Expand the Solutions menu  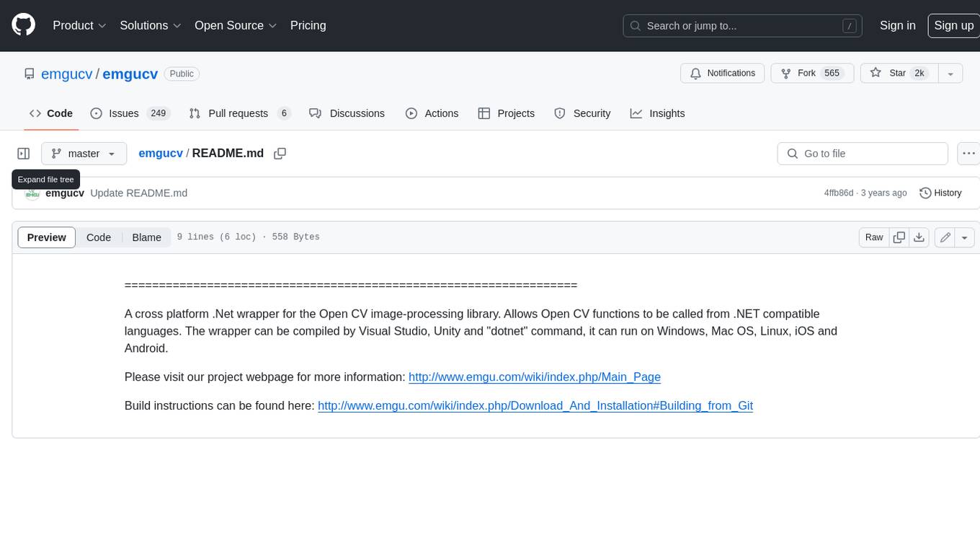pyautogui.click(x=150, y=25)
